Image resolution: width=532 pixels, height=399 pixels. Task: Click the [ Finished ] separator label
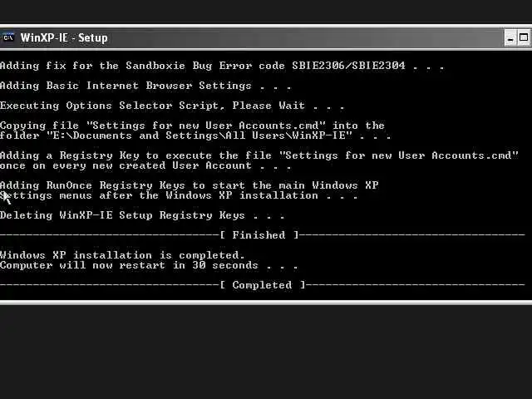coord(259,235)
